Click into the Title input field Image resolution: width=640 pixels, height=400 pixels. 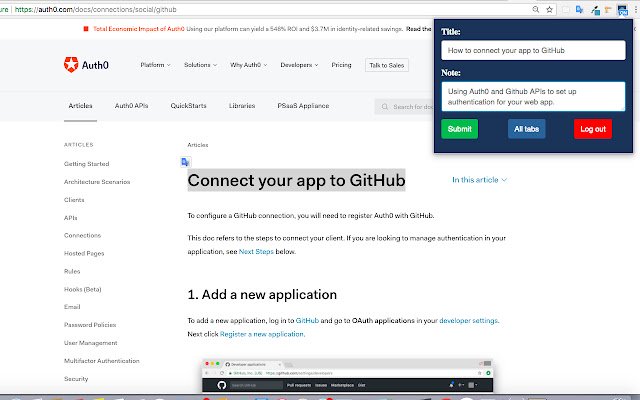[533, 50]
